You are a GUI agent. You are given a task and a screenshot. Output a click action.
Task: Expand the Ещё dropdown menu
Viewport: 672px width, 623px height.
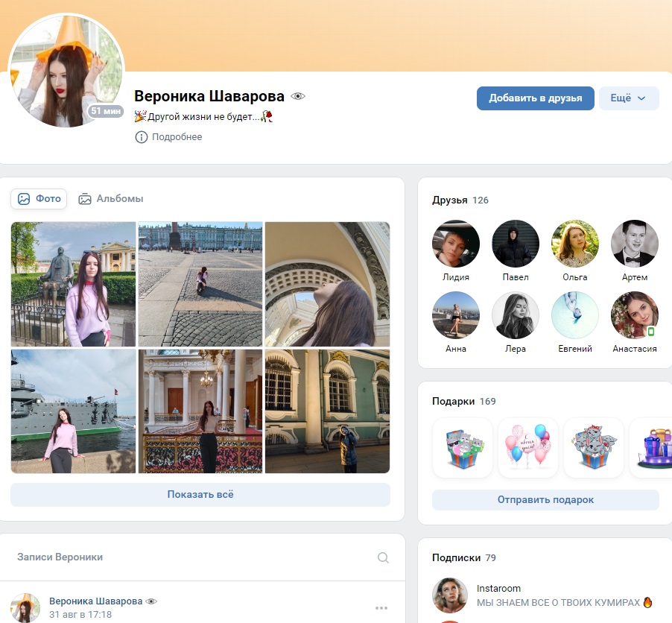[629, 98]
